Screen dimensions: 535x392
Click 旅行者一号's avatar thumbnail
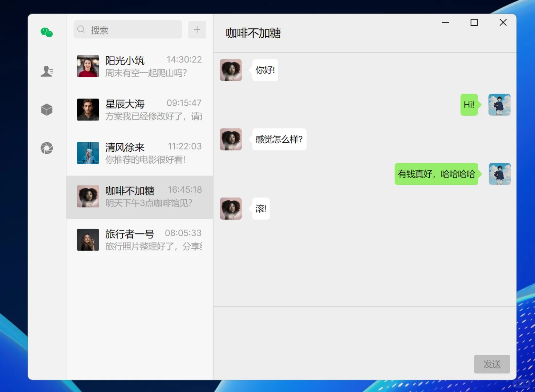tap(88, 240)
